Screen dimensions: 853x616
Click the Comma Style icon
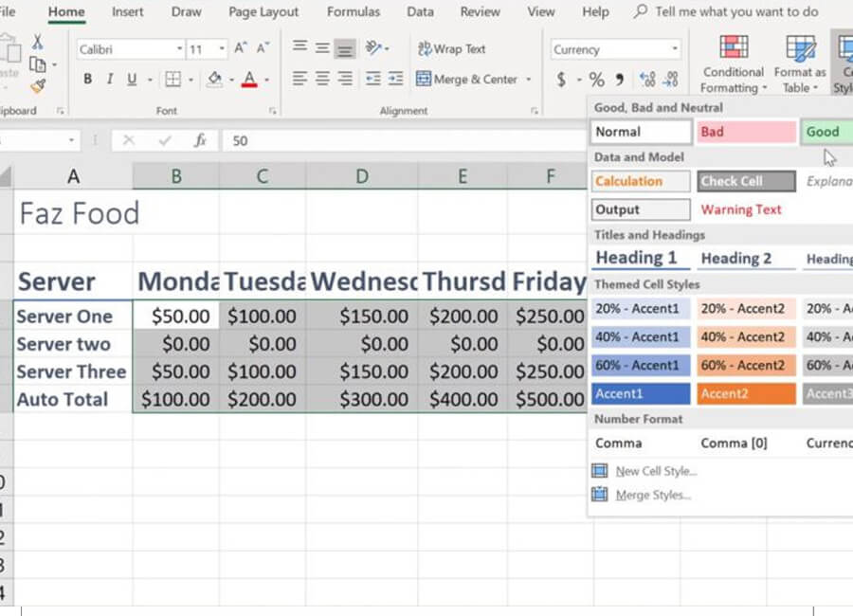click(x=620, y=80)
